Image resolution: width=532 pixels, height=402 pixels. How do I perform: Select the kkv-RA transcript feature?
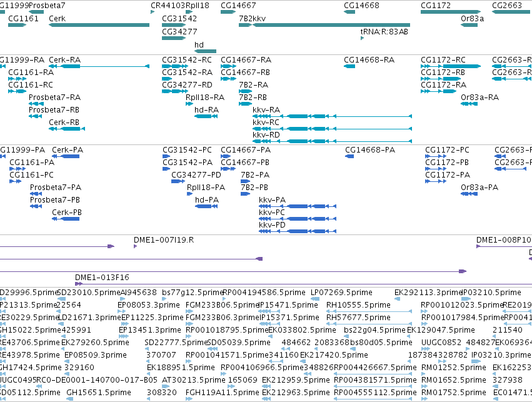point(332,116)
